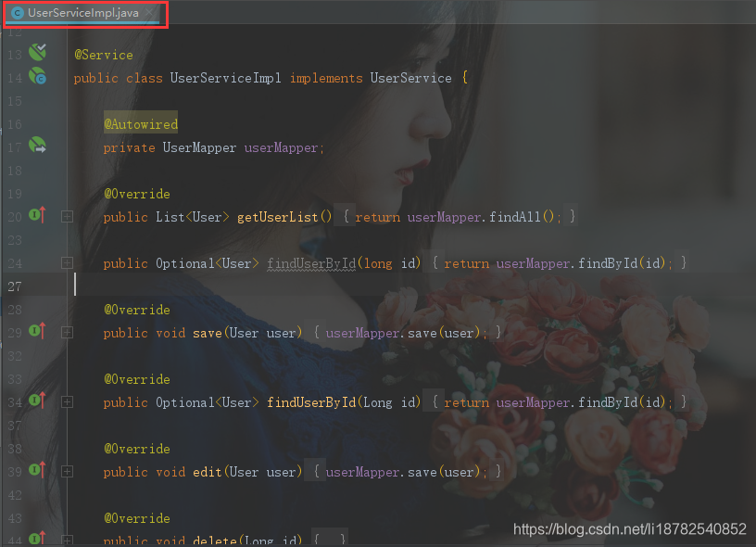This screenshot has height=547, width=756.
Task: Click the Spring bean gutter icon on line 13
Action: pyautogui.click(x=37, y=52)
